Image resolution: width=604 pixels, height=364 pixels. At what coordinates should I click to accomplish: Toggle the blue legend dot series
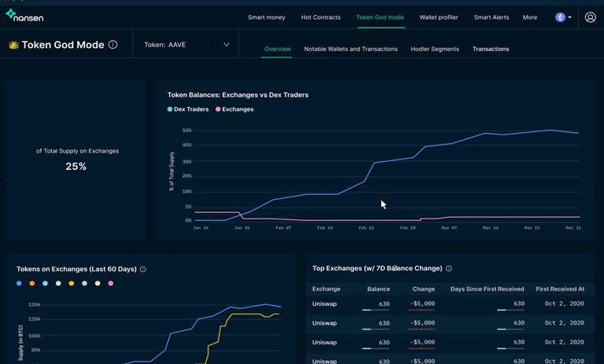coord(19,284)
